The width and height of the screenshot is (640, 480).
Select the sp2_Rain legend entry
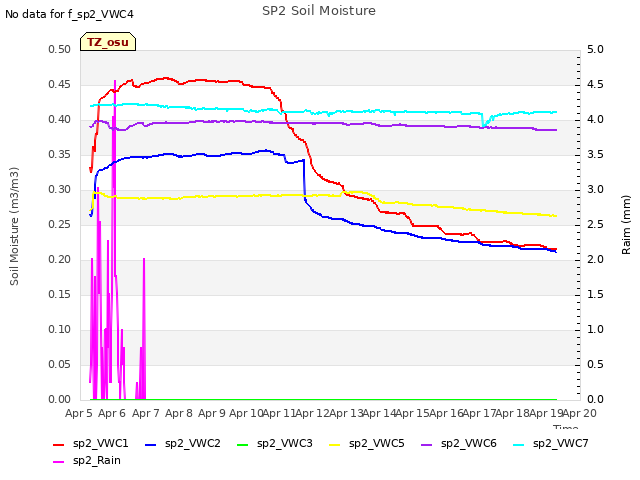click(x=87, y=460)
